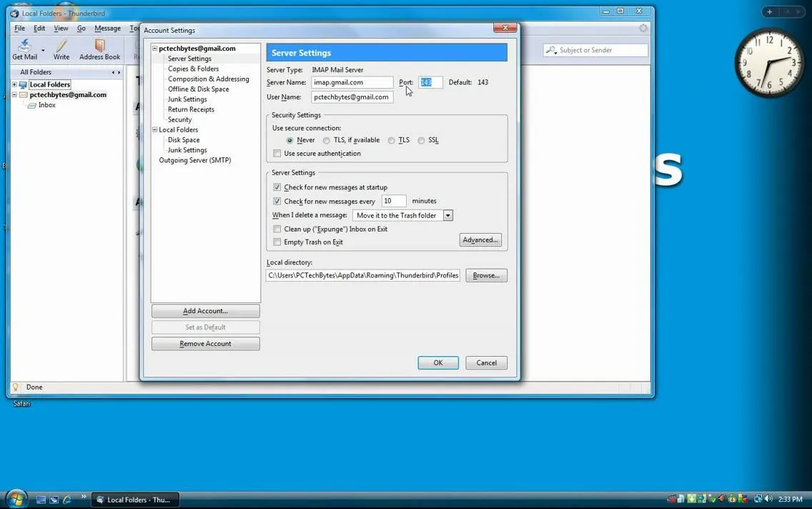Select the TLS radio button
This screenshot has height=509, width=812.
(x=391, y=140)
